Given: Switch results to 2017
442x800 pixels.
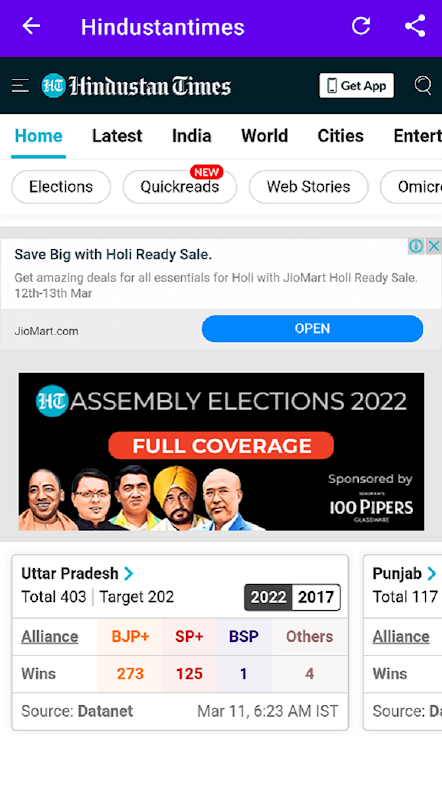Looking at the screenshot, I should click(x=316, y=597).
